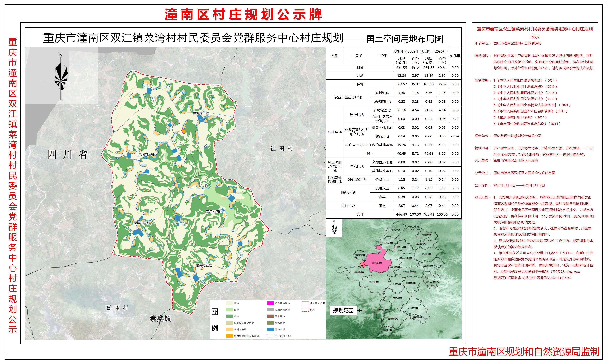Image resolution: width=607 pixels, height=364 pixels.
Task: Click the pink-outlined 项目用地范围 legend symbol
Action: pyautogui.click(x=305, y=303)
